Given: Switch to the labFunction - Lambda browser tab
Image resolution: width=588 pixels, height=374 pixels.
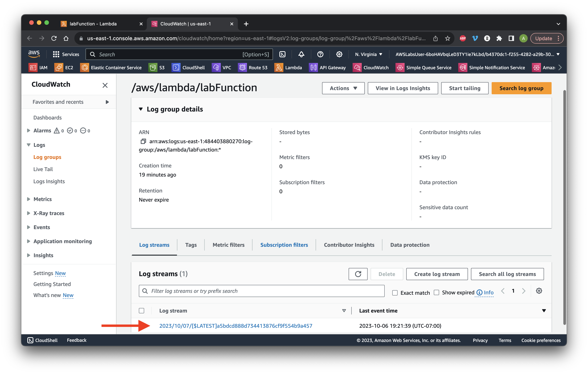Looking at the screenshot, I should tap(101, 24).
